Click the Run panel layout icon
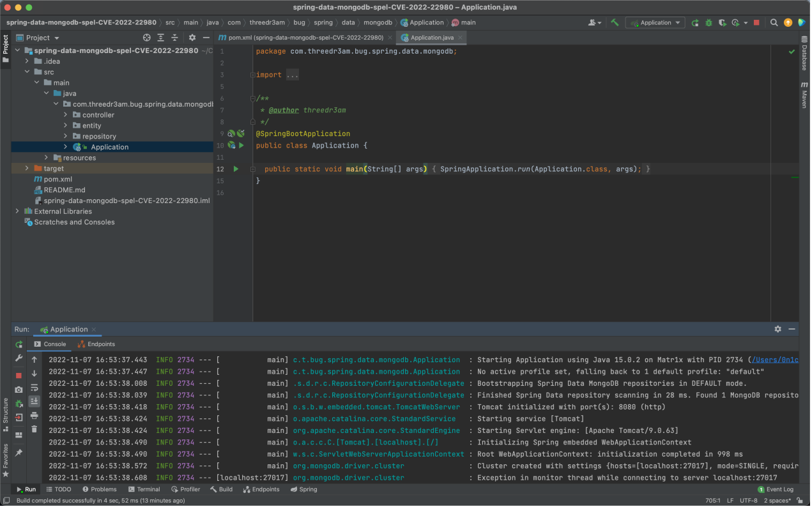This screenshot has width=812, height=509. (x=19, y=435)
